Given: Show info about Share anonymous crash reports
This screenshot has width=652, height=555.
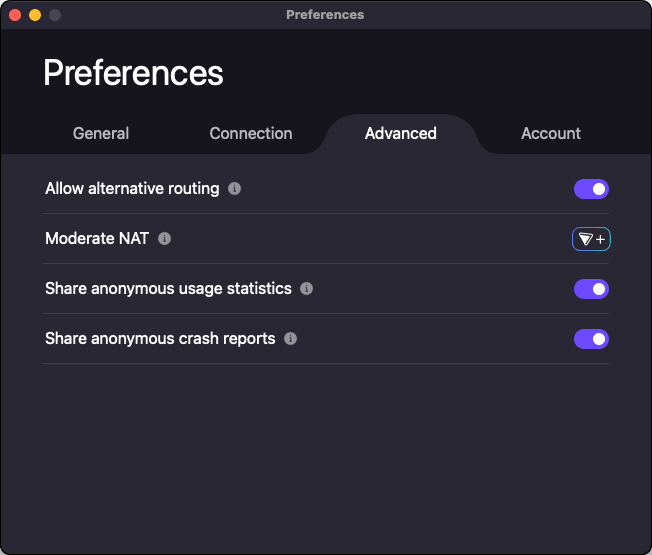Looking at the screenshot, I should [x=290, y=339].
